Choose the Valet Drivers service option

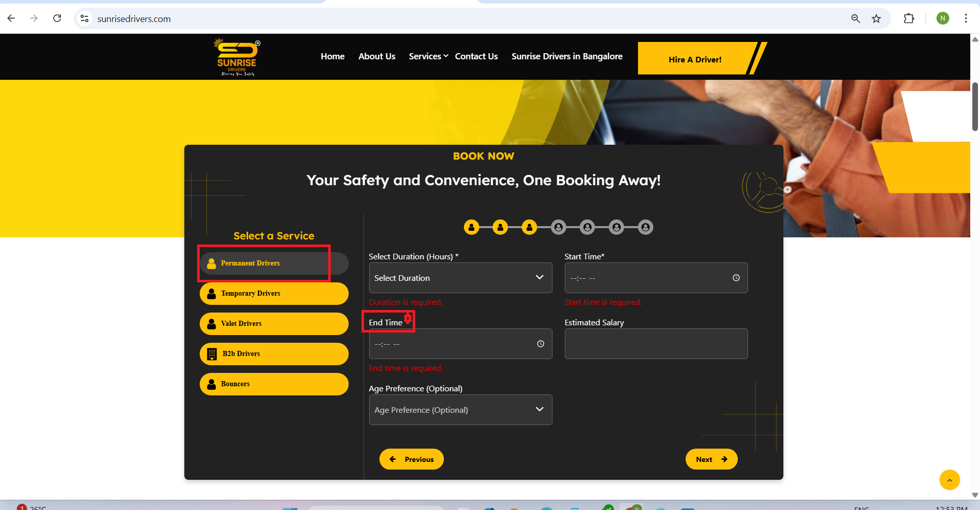tap(273, 324)
